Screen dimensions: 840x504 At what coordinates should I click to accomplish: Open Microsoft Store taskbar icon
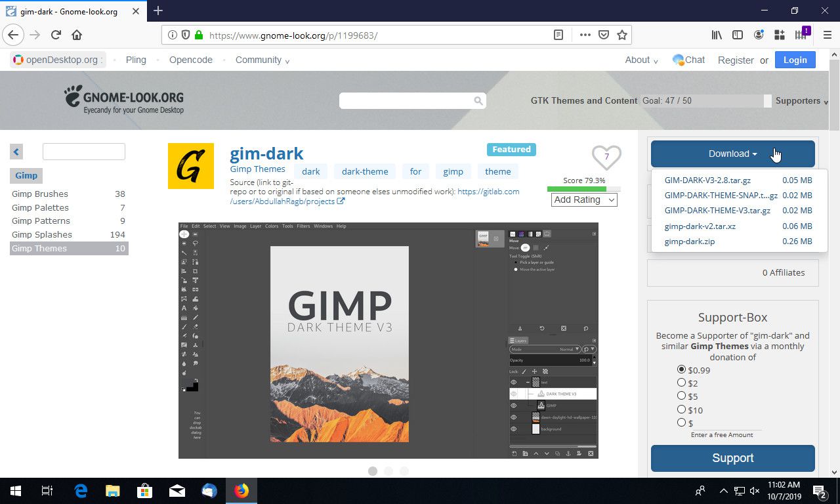click(x=144, y=491)
